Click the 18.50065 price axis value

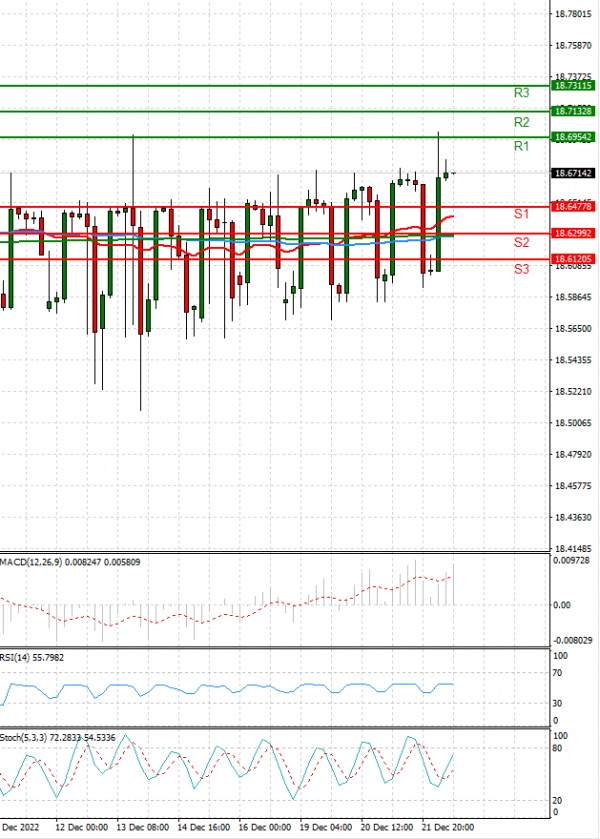pos(573,423)
